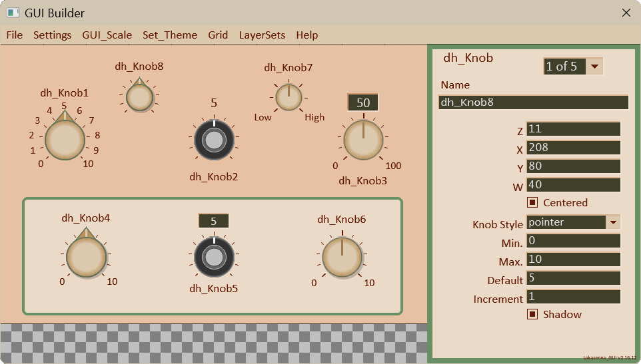Open the GUI_Scale menu
This screenshot has height=364, width=641.
coord(107,35)
